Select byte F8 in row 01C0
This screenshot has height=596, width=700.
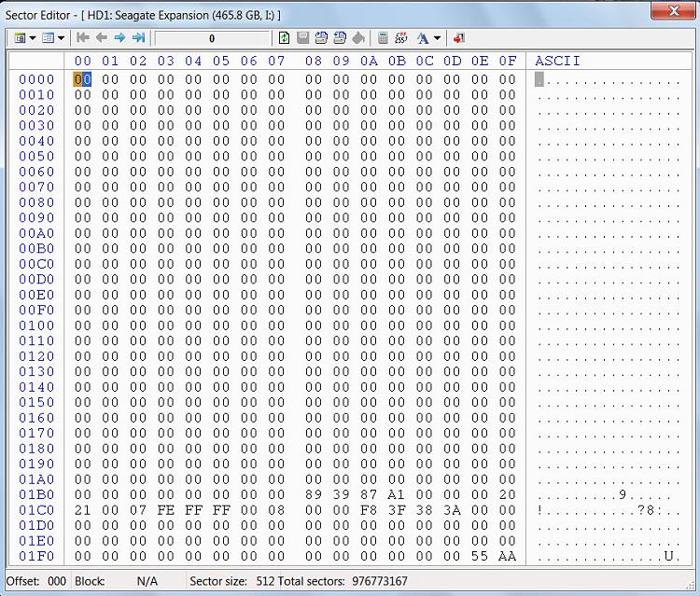click(x=369, y=510)
